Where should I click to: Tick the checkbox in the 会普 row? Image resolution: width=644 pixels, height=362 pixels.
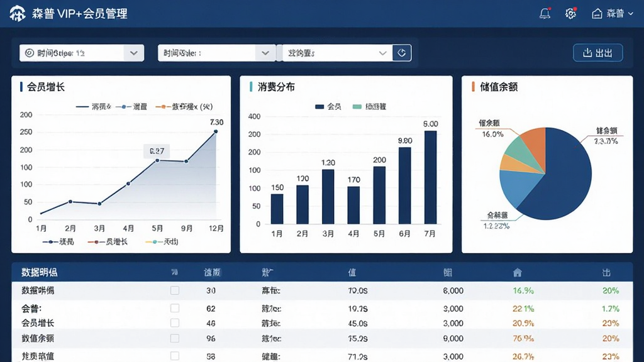[175, 308]
